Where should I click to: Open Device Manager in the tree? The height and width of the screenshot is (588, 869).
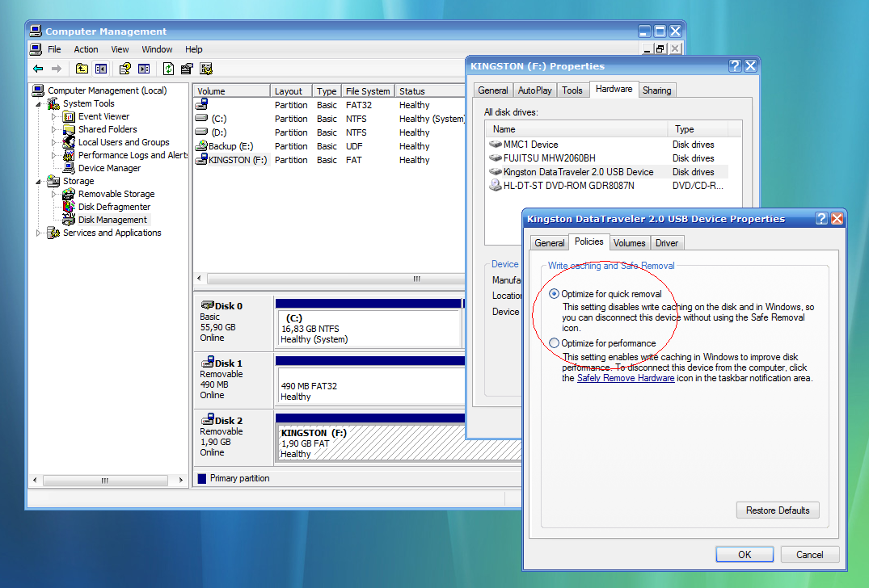point(109,168)
